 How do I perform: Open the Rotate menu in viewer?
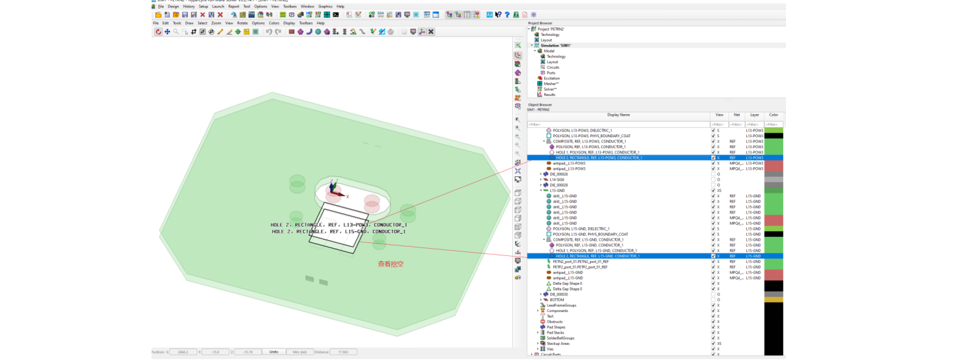click(242, 23)
